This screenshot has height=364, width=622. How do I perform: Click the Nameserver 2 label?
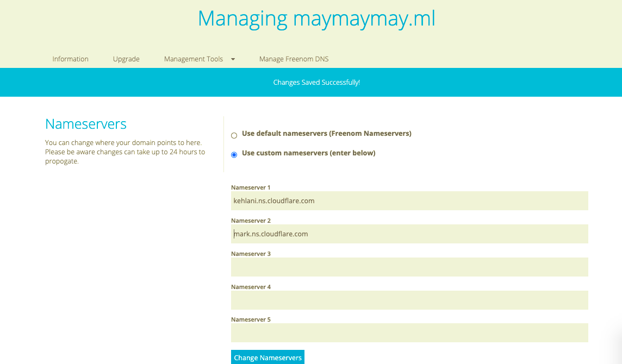point(251,221)
